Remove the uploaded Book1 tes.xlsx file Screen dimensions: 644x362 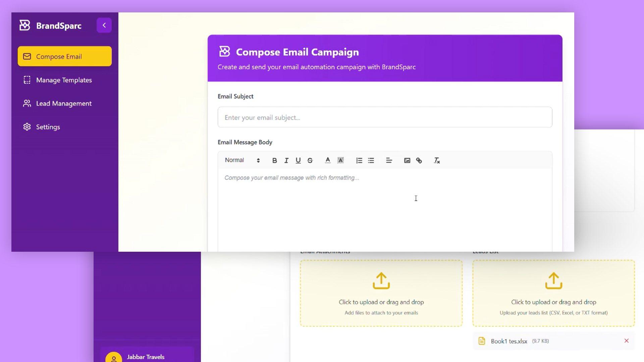[627, 341]
